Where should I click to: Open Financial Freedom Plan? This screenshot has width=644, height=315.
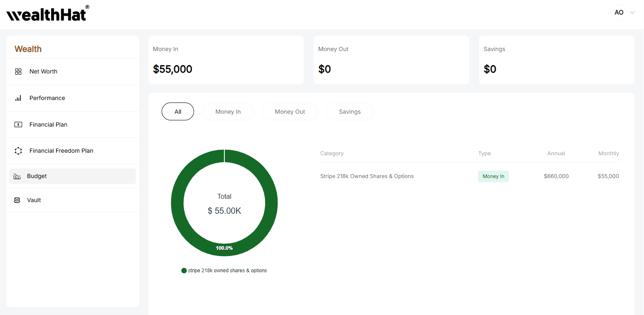click(x=73, y=151)
